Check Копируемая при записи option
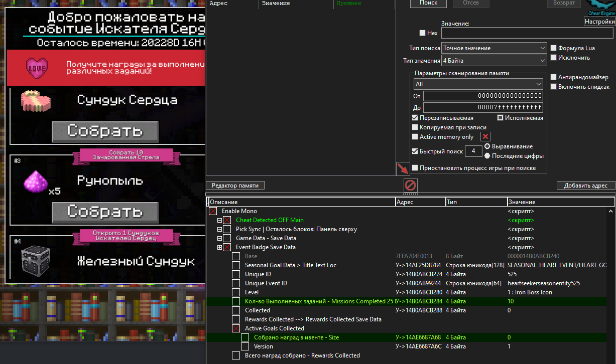This screenshot has height=364, width=616. (415, 127)
